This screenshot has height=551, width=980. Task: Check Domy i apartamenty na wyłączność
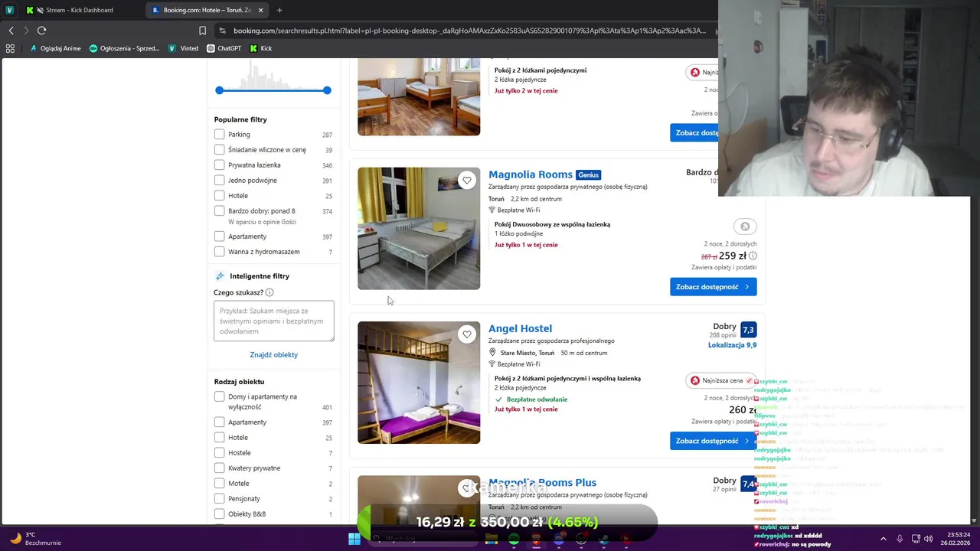pyautogui.click(x=220, y=396)
